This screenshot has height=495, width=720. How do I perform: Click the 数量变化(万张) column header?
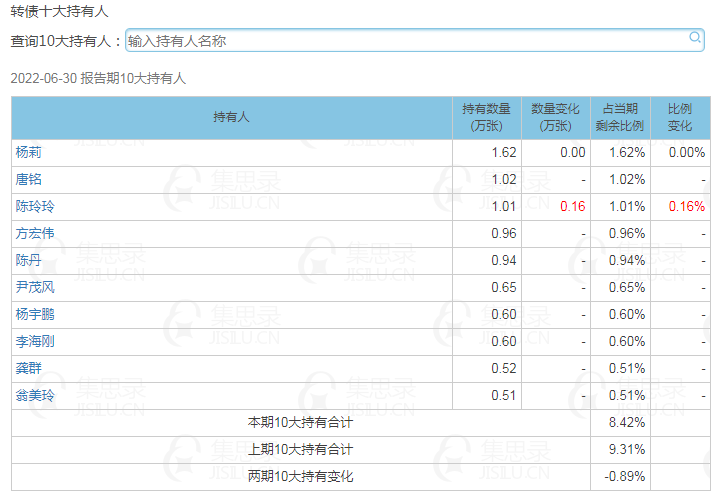pyautogui.click(x=556, y=118)
